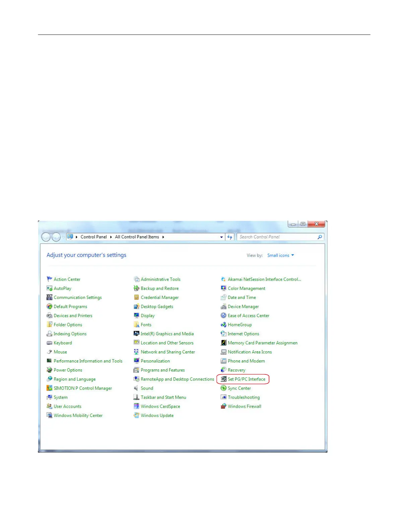Open the Display link
Screen dimensions: 399x532
tap(148, 315)
